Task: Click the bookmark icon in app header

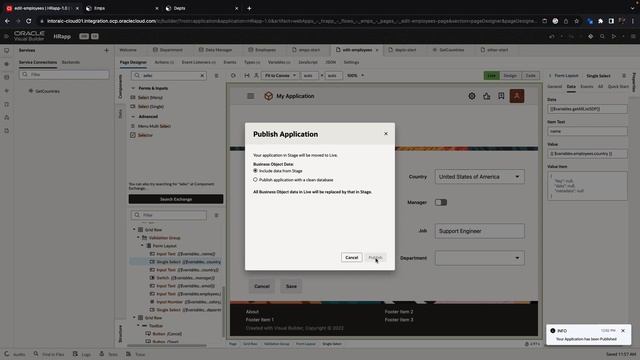Action: pyautogui.click(x=501, y=96)
